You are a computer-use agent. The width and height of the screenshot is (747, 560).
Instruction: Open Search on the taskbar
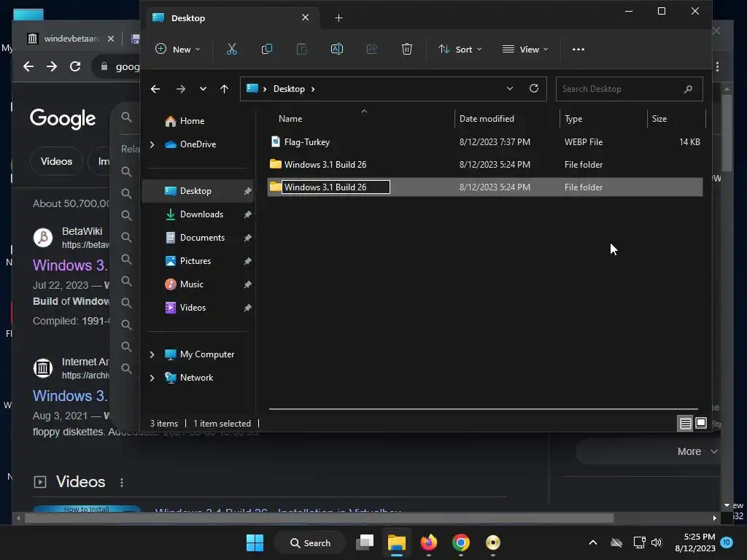coord(310,542)
